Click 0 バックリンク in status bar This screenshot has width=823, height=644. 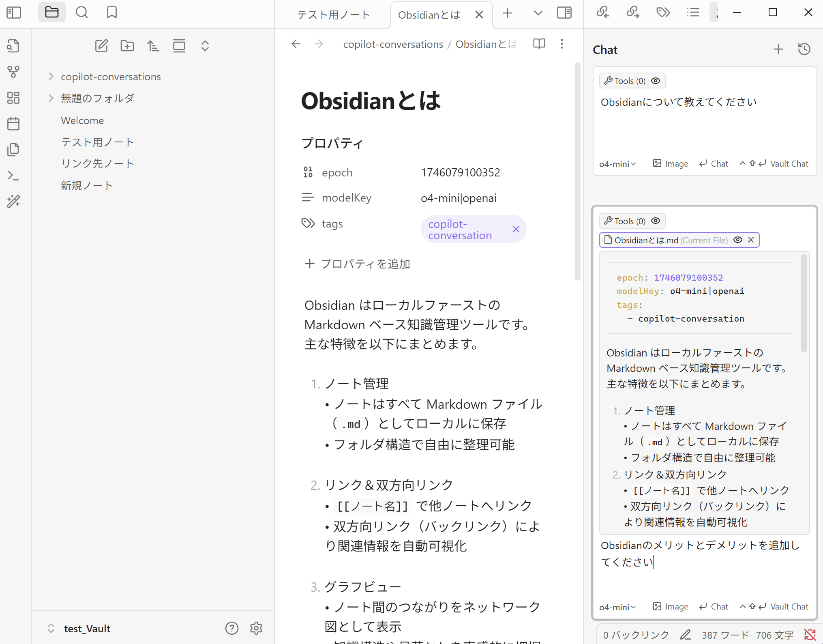(x=636, y=635)
